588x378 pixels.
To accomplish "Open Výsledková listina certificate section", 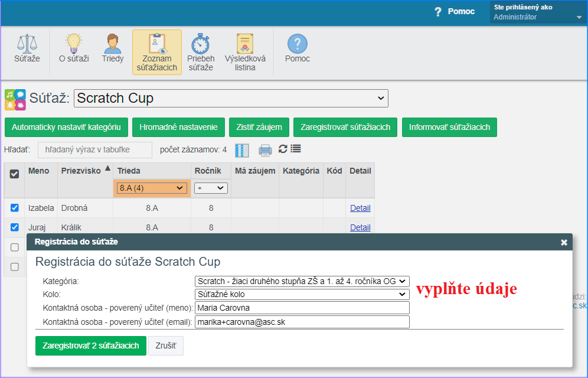I will click(x=245, y=53).
